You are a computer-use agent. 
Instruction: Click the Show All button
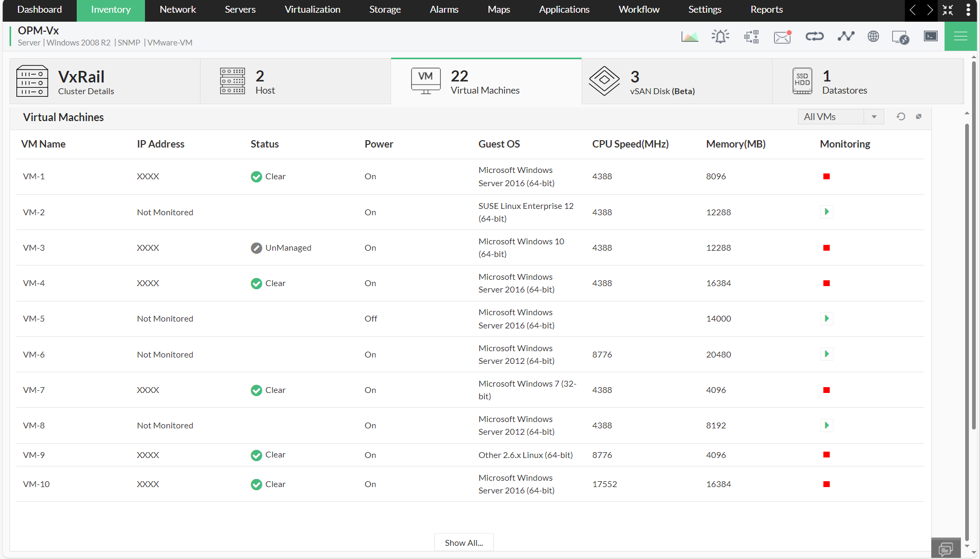pos(464,542)
